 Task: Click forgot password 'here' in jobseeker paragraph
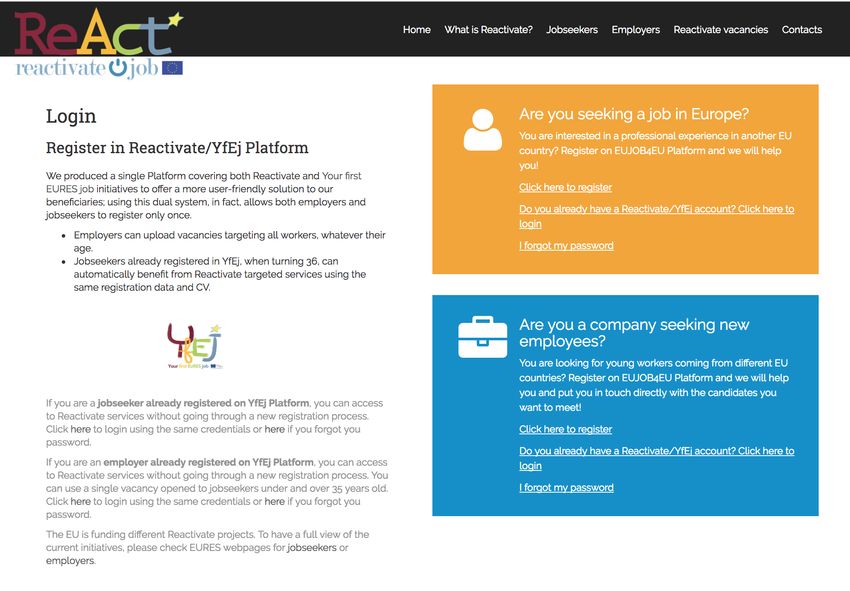(x=274, y=429)
